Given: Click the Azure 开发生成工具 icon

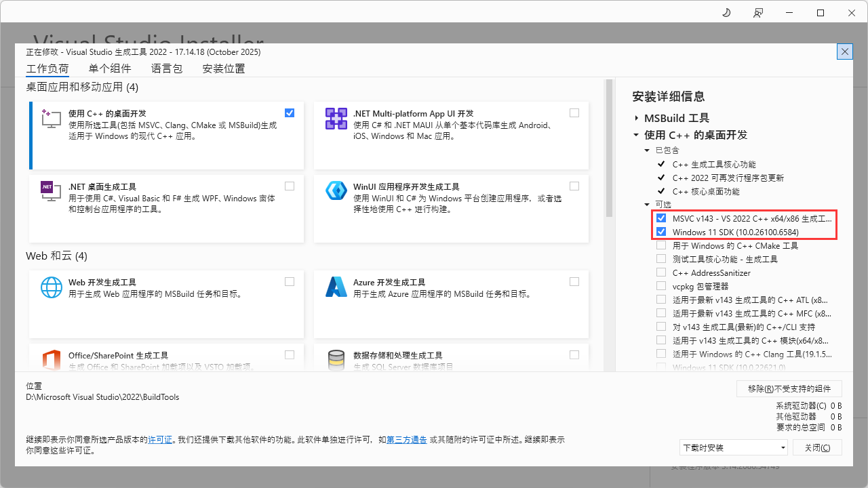Looking at the screenshot, I should click(x=336, y=287).
